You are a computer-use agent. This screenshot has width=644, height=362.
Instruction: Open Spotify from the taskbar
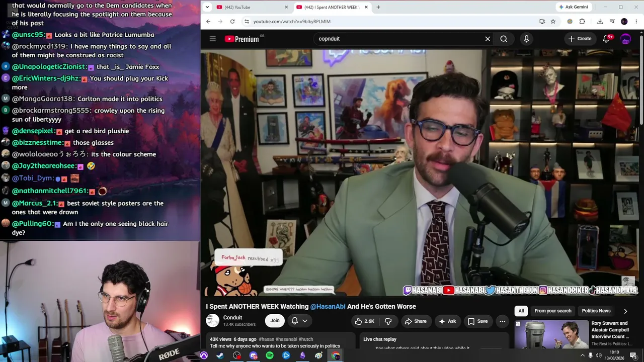pos(270,355)
